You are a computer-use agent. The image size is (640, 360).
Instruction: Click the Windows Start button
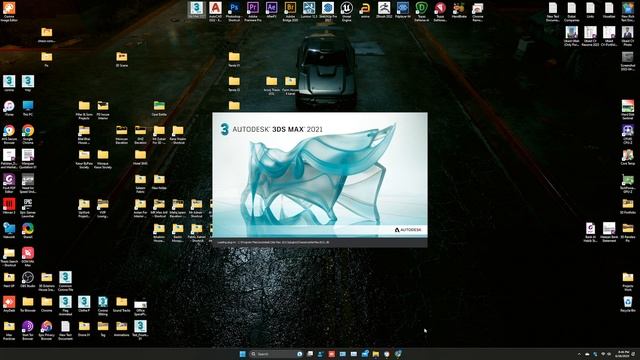[242, 354]
